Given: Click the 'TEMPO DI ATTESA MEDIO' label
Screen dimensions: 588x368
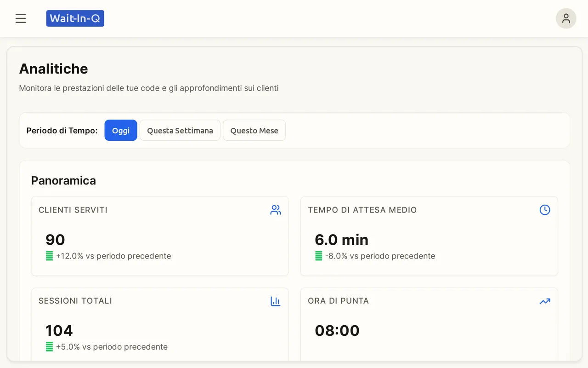Looking at the screenshot, I should (x=362, y=210).
